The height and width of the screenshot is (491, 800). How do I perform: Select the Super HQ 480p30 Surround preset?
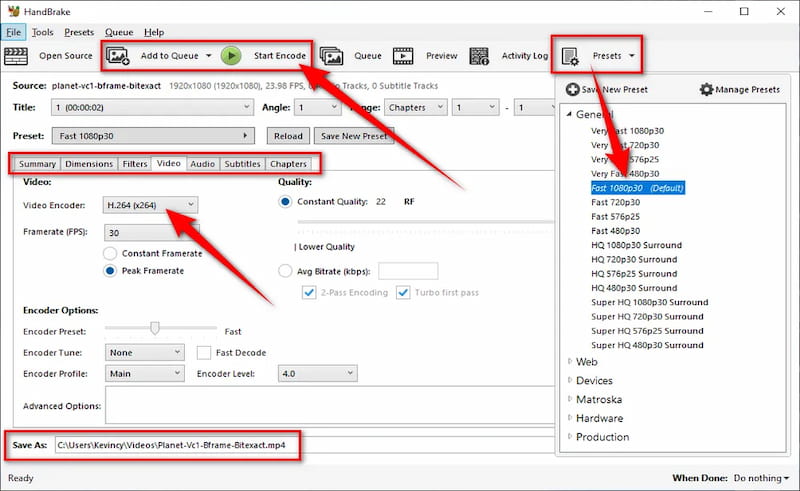coord(647,345)
